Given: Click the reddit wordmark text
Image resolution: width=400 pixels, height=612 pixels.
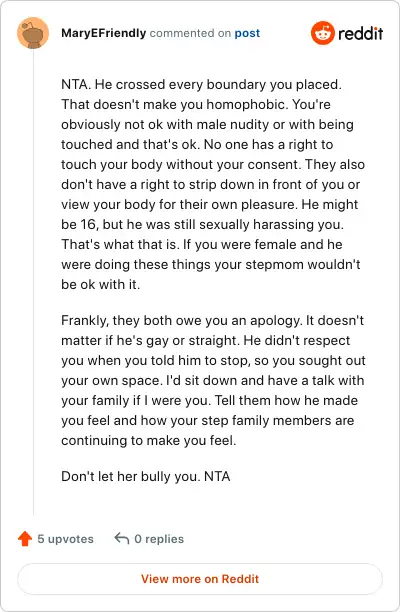Looking at the screenshot, I should tap(361, 34).
